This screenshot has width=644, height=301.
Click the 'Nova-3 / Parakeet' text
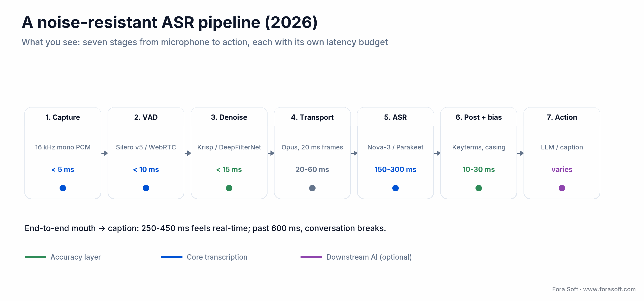click(x=396, y=147)
